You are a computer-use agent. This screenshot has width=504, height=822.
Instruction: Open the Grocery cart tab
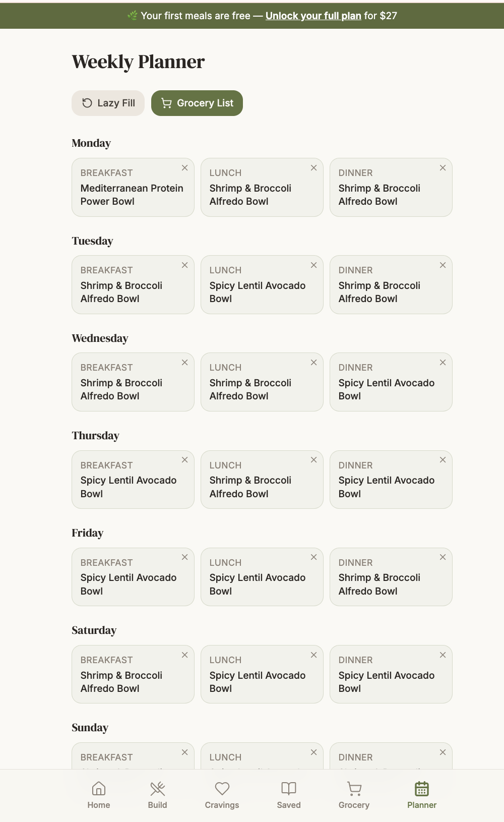354,795
